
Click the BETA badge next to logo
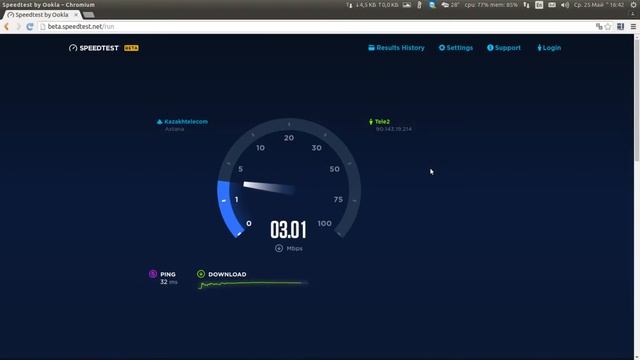(x=131, y=48)
